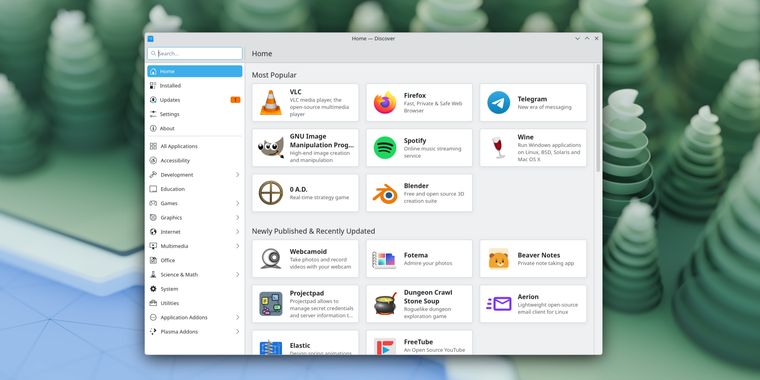Expand the Science & Math chevron
This screenshot has width=760, height=380.
(238, 274)
